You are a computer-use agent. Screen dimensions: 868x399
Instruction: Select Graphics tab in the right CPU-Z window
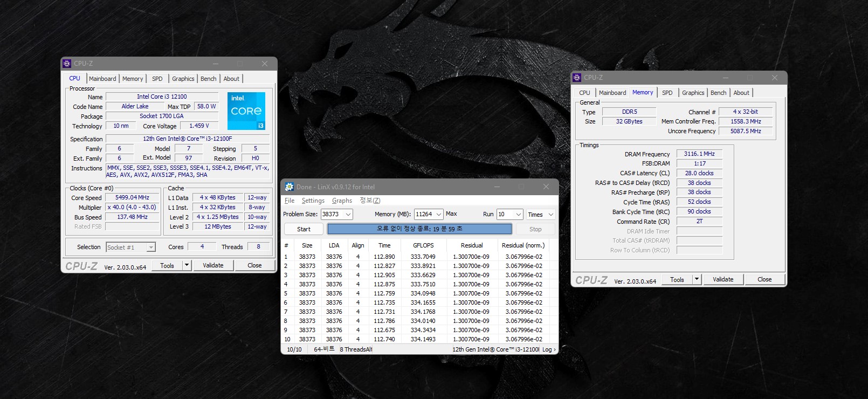pyautogui.click(x=693, y=93)
